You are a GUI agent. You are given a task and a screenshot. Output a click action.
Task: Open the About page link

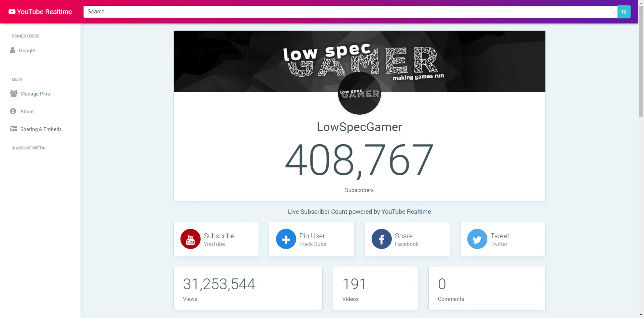[27, 112]
